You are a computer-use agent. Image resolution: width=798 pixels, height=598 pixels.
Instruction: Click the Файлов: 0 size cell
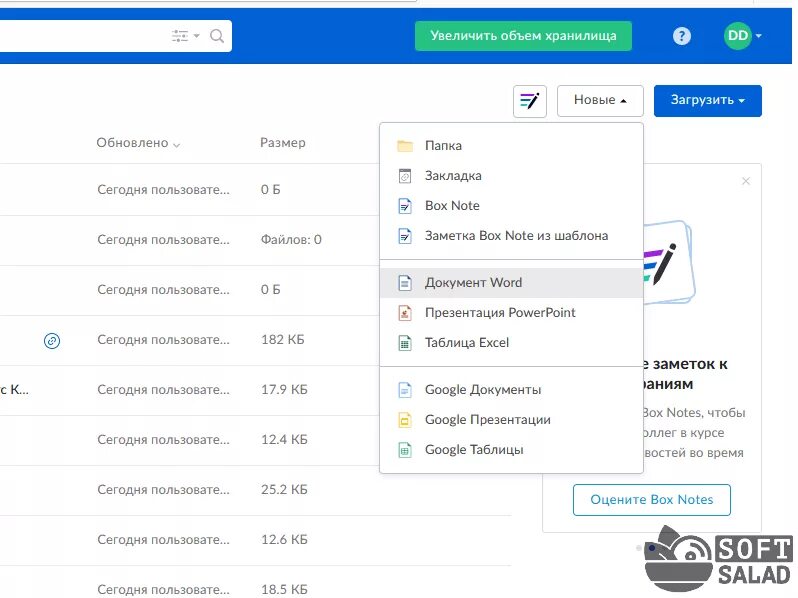click(291, 239)
